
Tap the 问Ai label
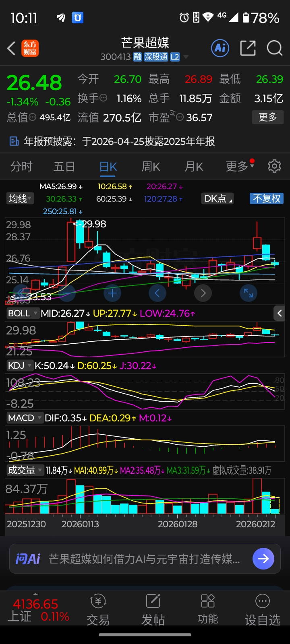28,559
